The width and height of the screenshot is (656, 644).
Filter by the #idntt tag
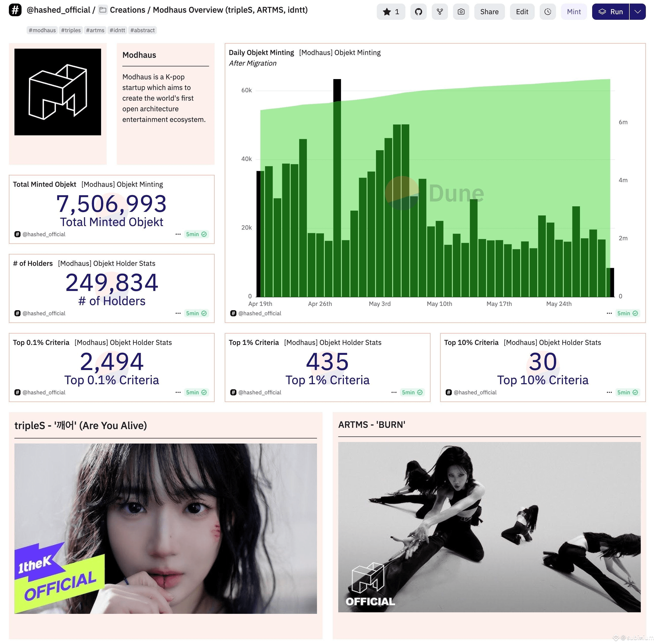[117, 30]
